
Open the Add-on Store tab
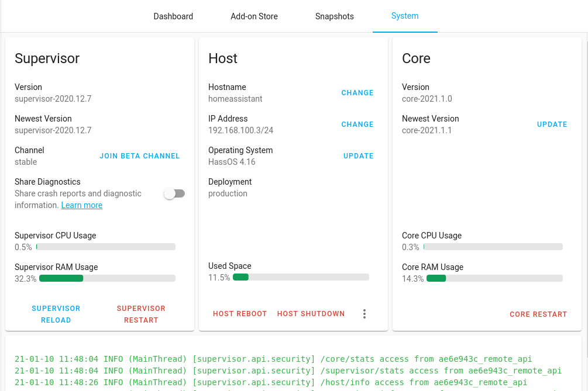click(255, 16)
